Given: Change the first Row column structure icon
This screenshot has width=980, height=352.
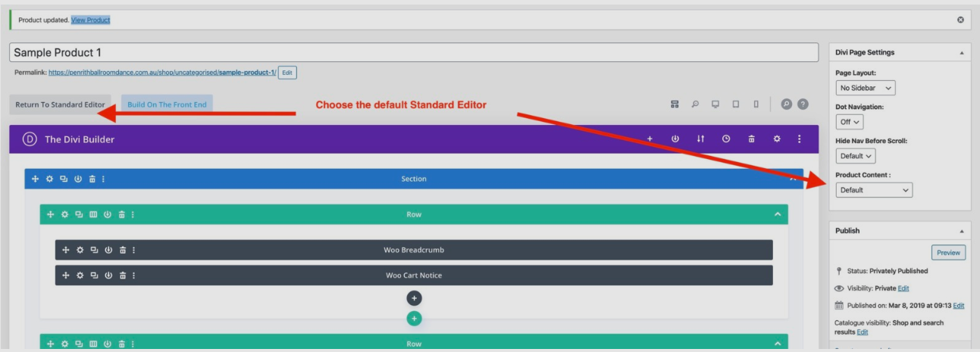Looking at the screenshot, I should tap(93, 214).
